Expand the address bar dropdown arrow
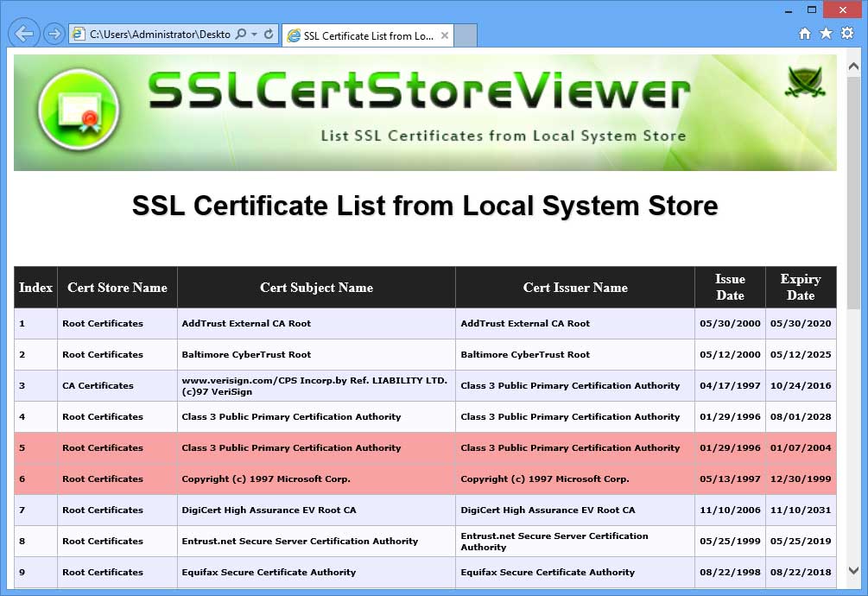868x596 pixels. (254, 35)
